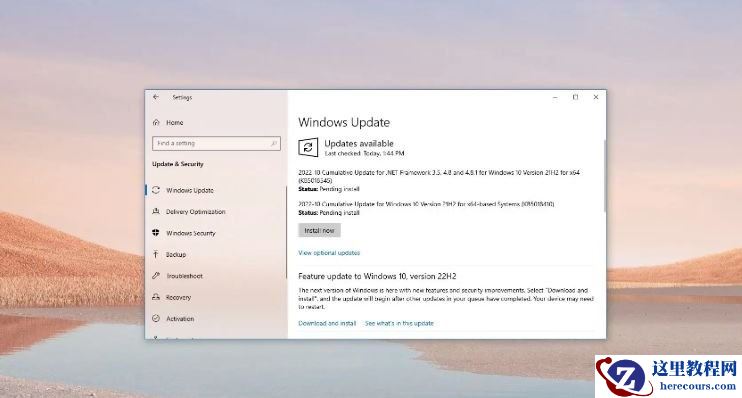
Task: Go to Home in Settings
Action: pos(175,123)
